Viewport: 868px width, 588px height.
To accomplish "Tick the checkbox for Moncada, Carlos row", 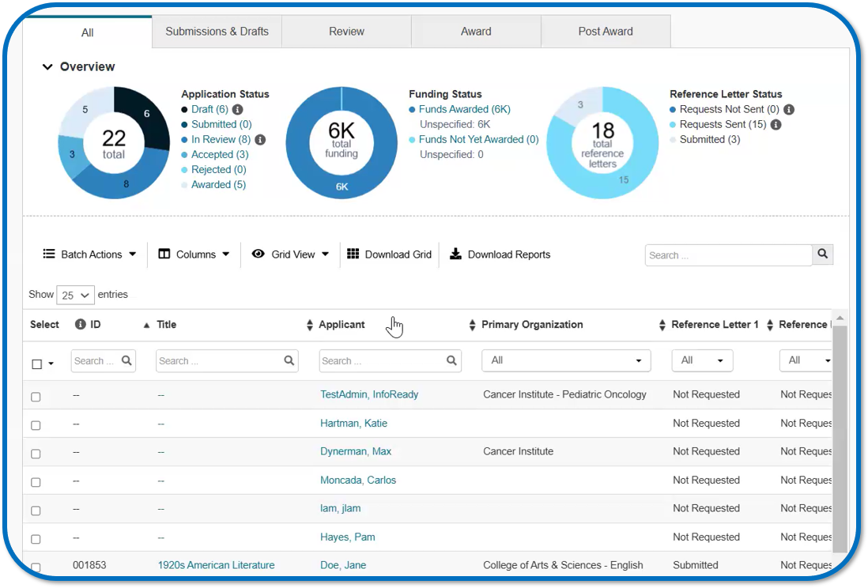I will 36,482.
